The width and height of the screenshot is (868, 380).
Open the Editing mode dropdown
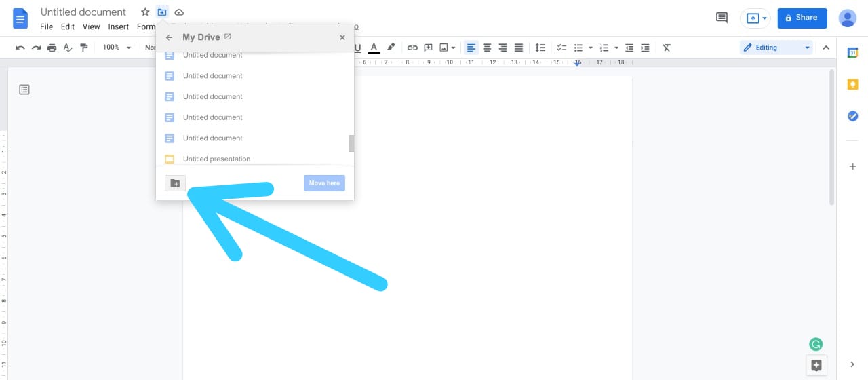click(776, 47)
